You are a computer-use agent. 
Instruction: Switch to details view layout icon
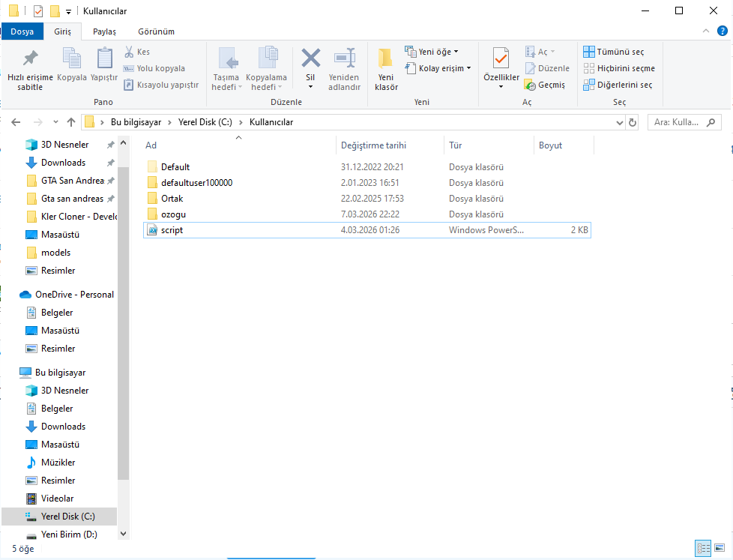[x=703, y=548]
